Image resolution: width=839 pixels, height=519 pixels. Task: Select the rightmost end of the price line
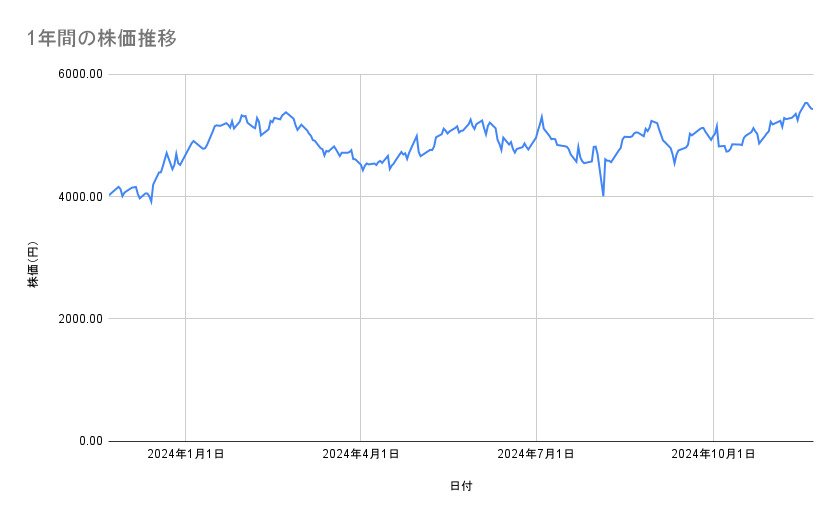pos(812,109)
